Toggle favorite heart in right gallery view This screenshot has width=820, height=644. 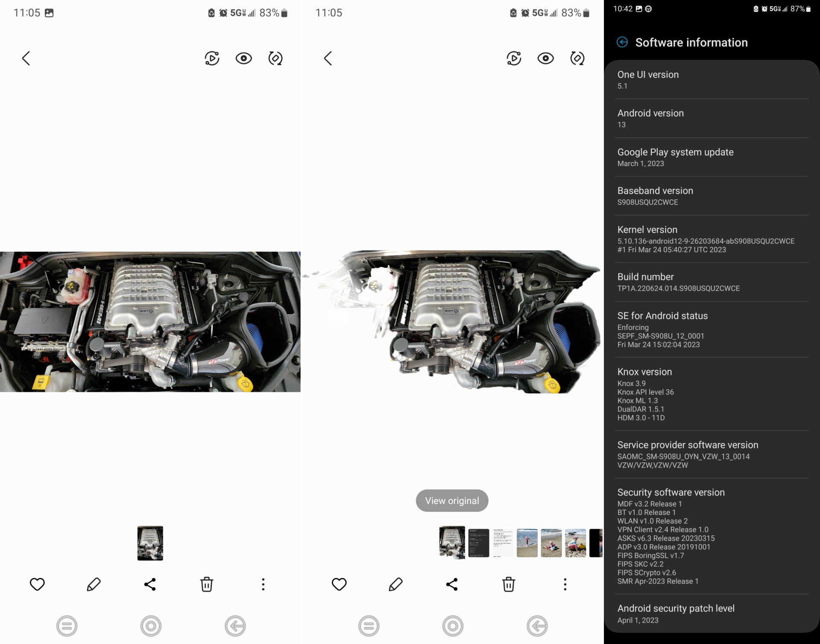(x=339, y=584)
